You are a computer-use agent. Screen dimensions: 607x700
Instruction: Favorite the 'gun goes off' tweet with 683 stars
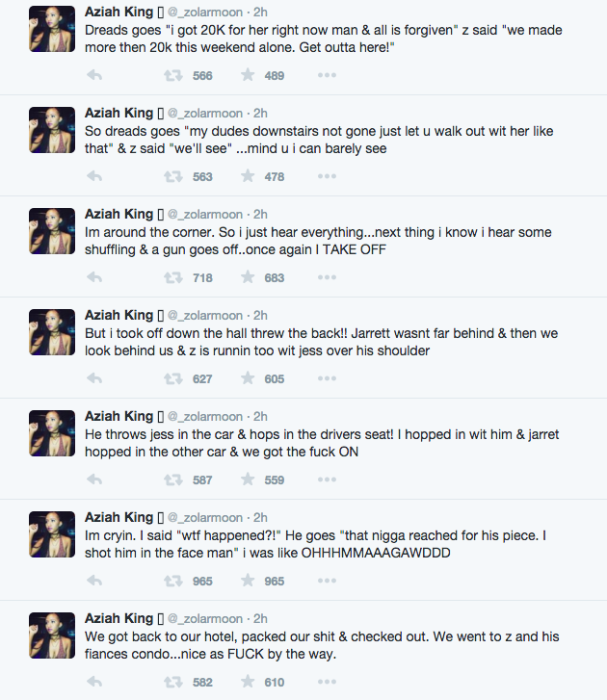(x=248, y=277)
